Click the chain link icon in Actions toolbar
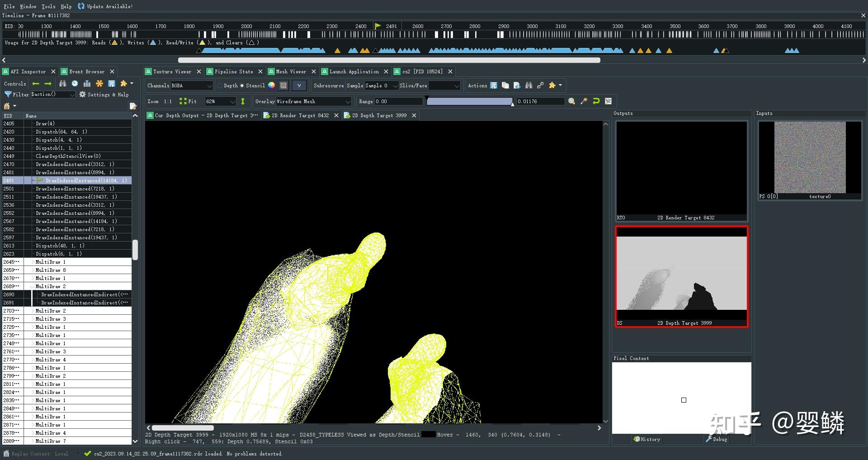This screenshot has height=460, width=868. [540, 85]
